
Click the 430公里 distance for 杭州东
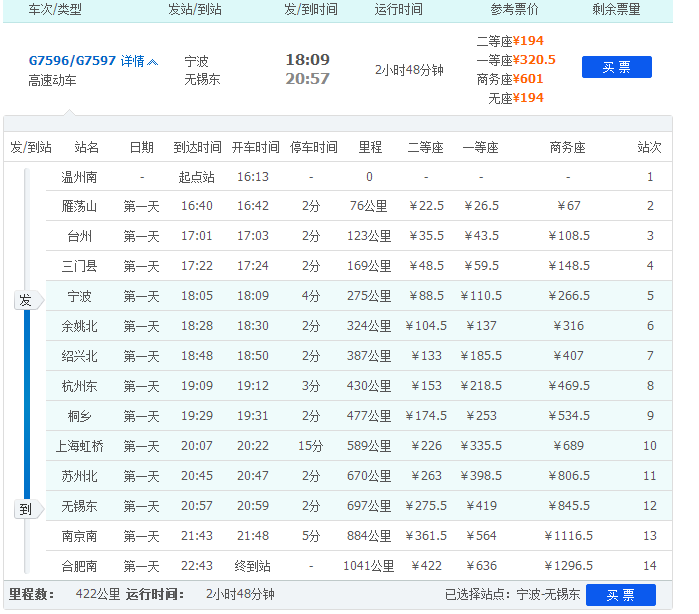[x=369, y=386]
